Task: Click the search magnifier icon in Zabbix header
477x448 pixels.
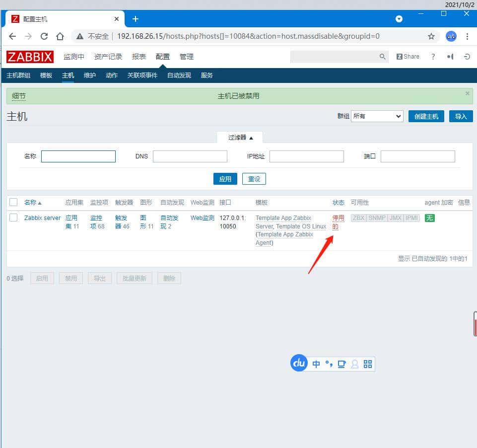Action: (x=382, y=56)
